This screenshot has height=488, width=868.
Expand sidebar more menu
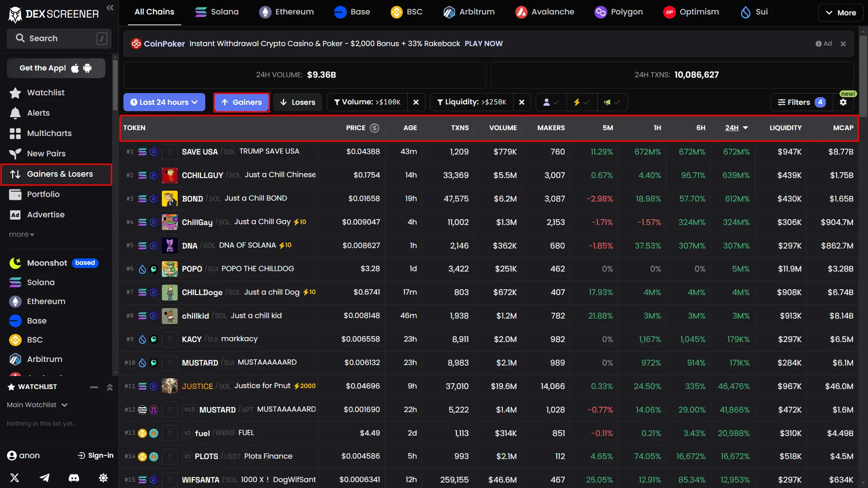pyautogui.click(x=22, y=235)
